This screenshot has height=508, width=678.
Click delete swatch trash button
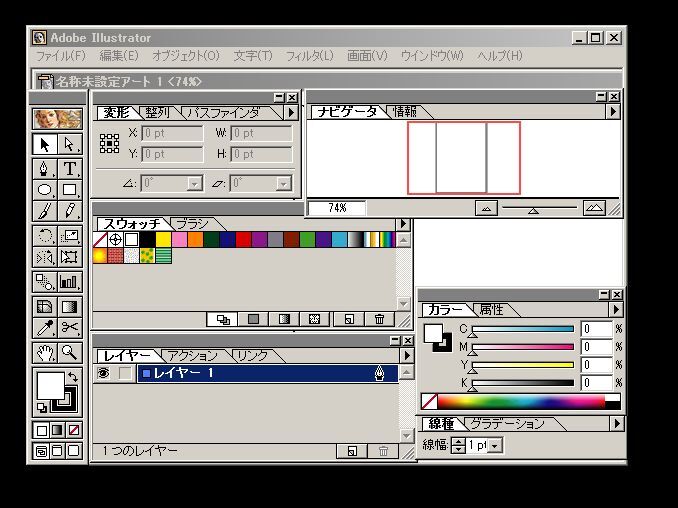point(379,319)
